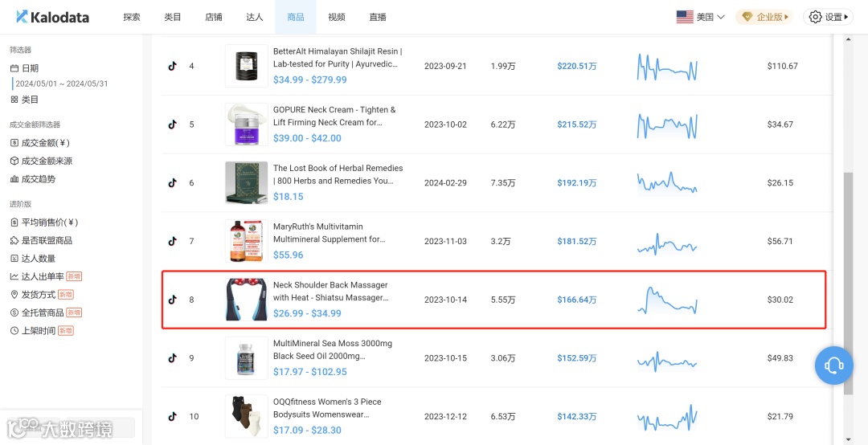Click the $34.99 - $279.99 price range

[310, 80]
